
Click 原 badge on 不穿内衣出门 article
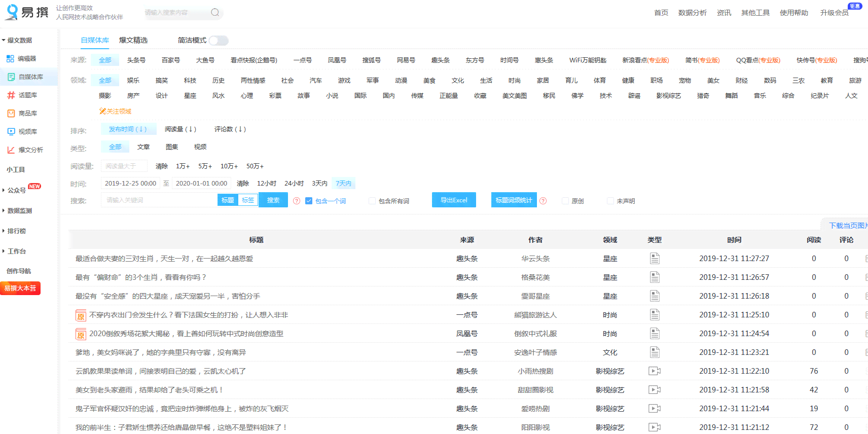point(81,315)
